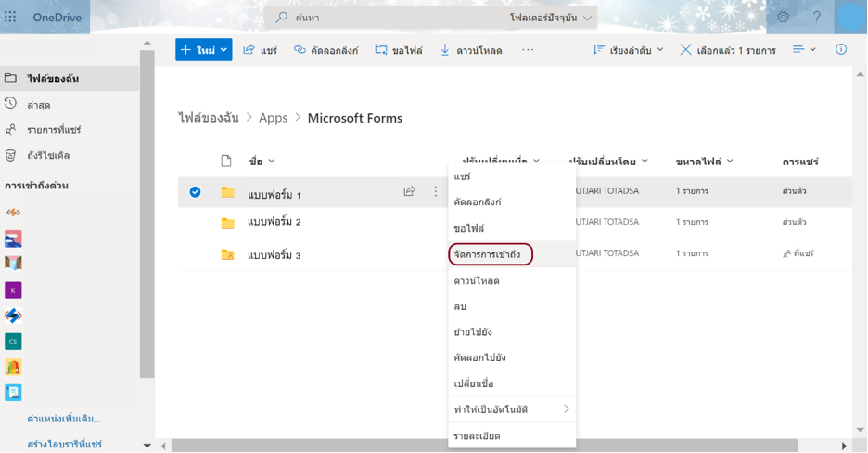Open the details info pane icon
868x453 pixels.
[x=840, y=49]
